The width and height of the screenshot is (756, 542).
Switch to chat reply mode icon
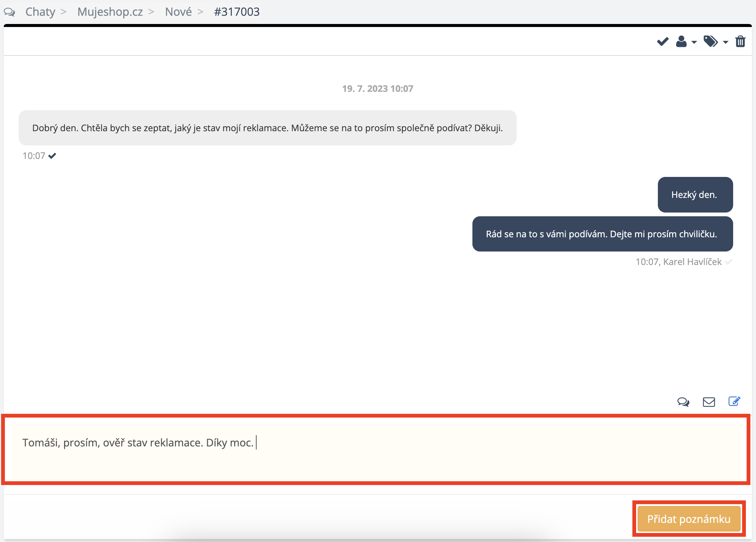coord(683,402)
